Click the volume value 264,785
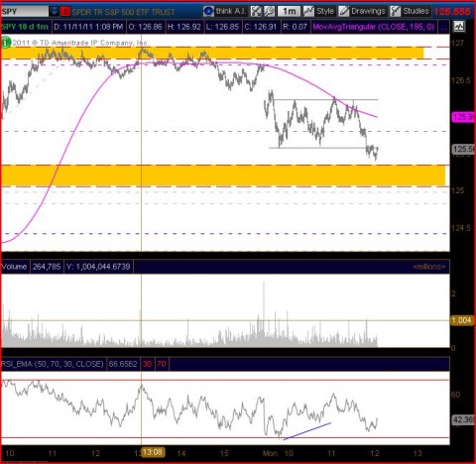 [x=47, y=267]
